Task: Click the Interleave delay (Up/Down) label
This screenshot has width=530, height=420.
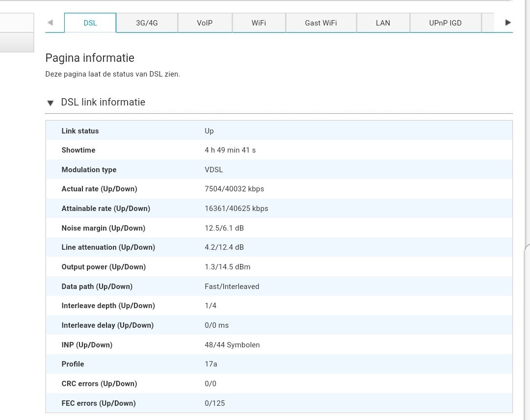Action: click(x=107, y=325)
